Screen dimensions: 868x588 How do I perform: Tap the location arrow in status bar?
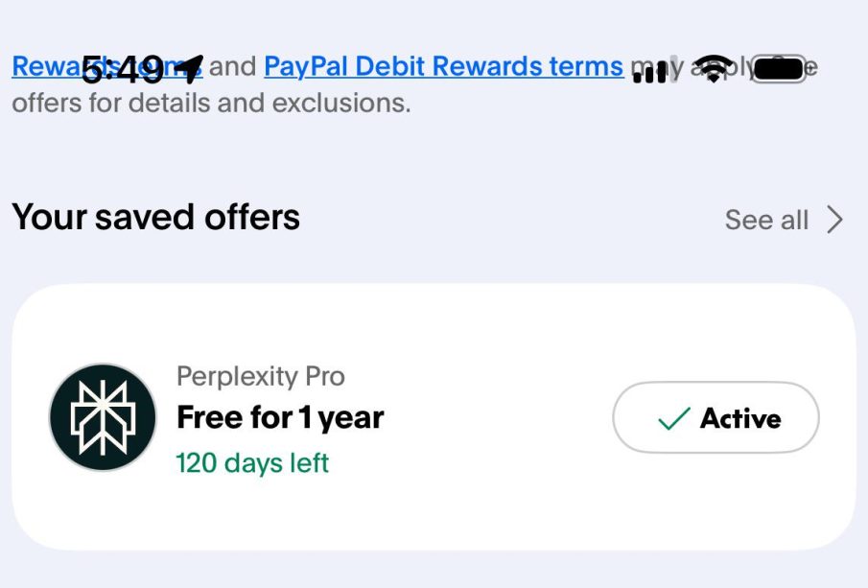(x=189, y=67)
